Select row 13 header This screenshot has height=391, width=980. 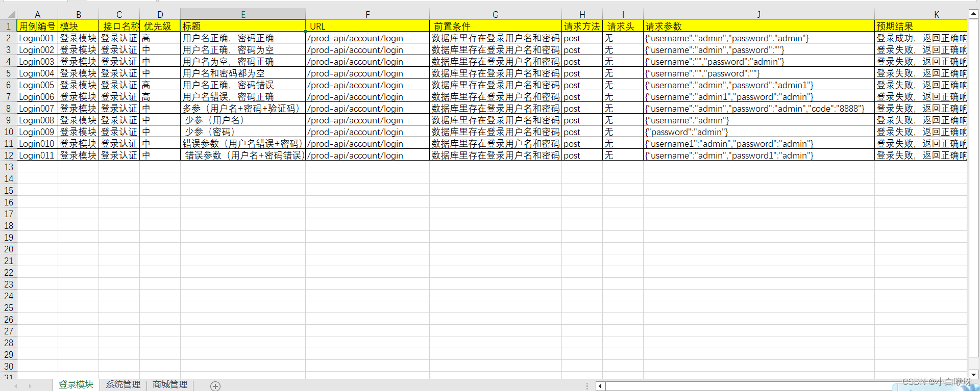pos(9,167)
